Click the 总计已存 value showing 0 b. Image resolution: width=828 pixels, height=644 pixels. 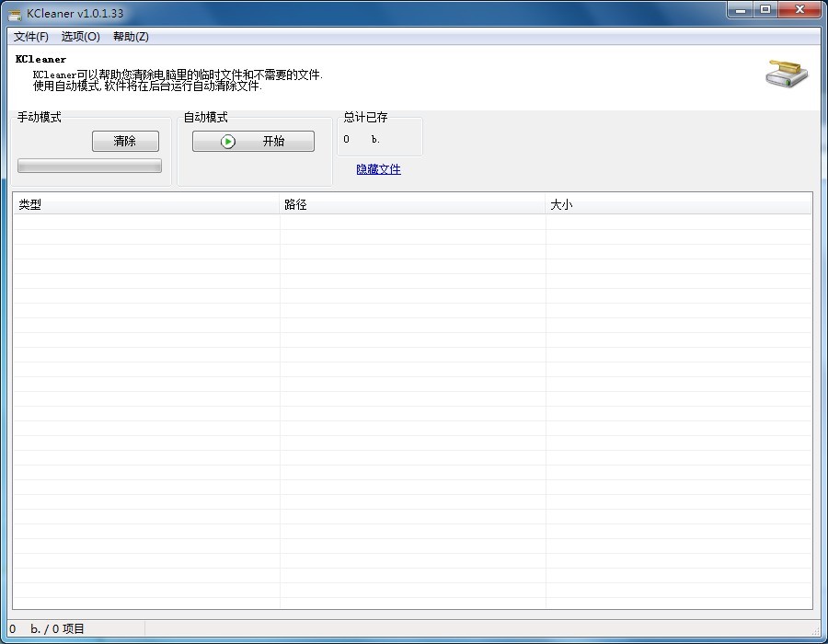362,140
